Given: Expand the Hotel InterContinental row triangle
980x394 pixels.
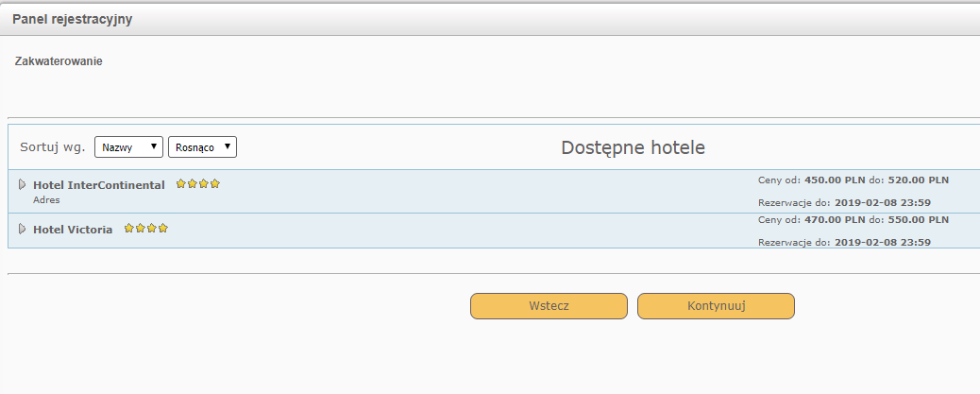Looking at the screenshot, I should coord(23,184).
